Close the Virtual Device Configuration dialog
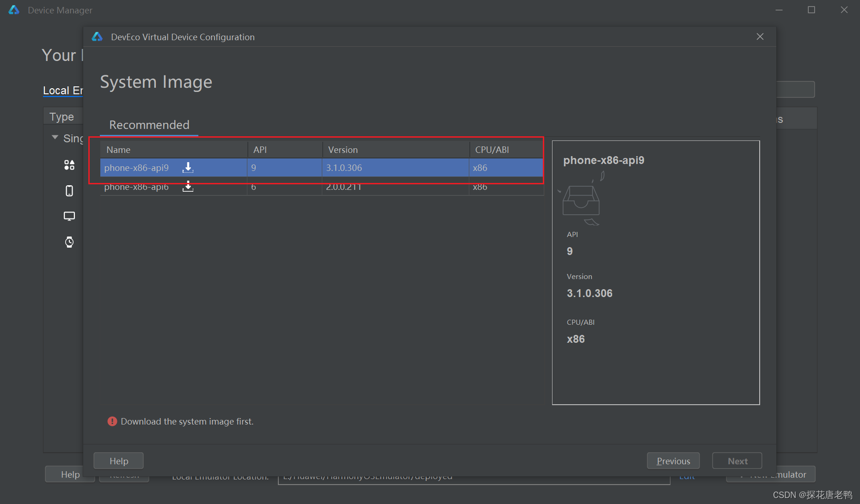The height and width of the screenshot is (504, 860). coord(760,36)
